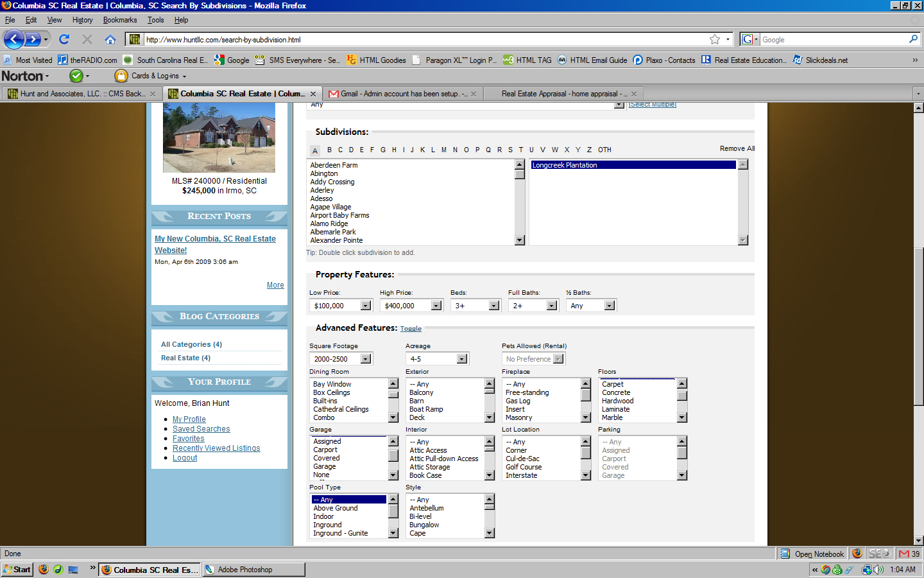
Task: Open the Recently Viewed Listings link
Action: pos(216,448)
